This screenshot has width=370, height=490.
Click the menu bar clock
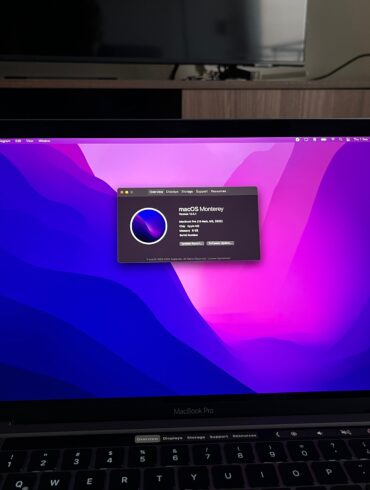[361, 139]
